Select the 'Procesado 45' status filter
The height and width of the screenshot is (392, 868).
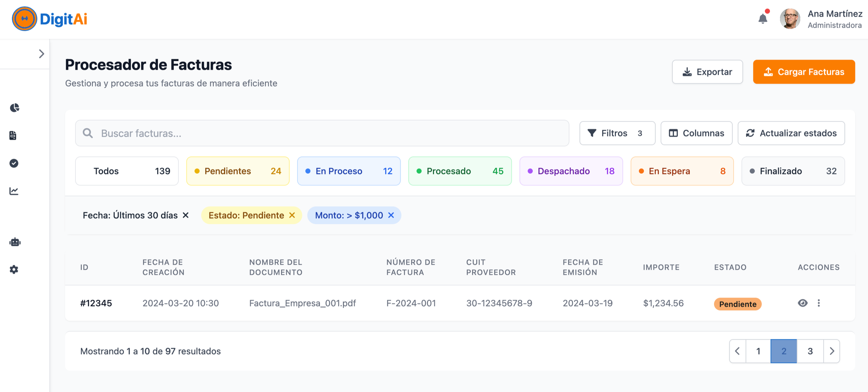pyautogui.click(x=460, y=171)
